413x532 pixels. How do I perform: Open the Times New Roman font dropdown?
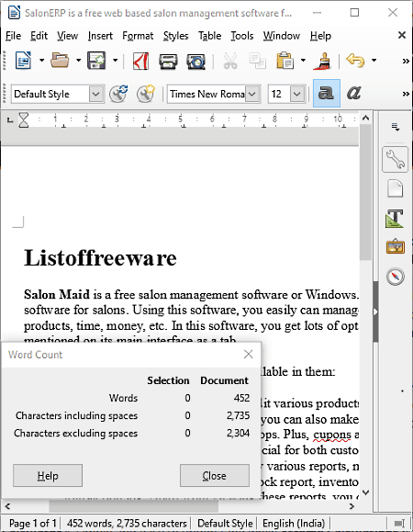[252, 94]
